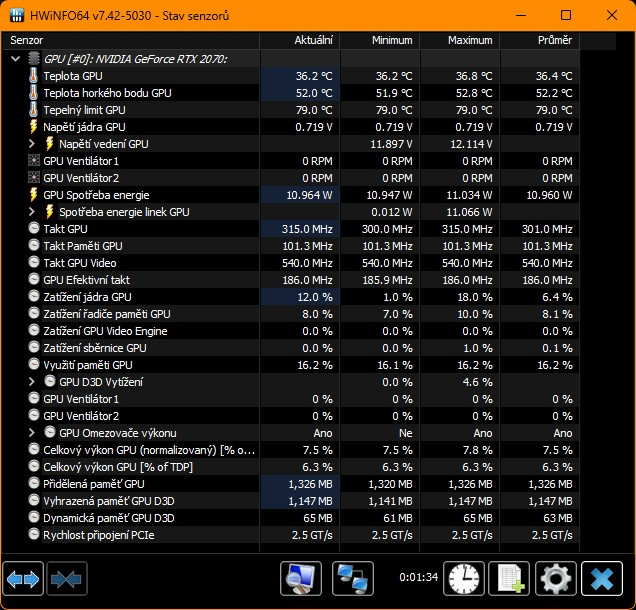This screenshot has height=610, width=636.
Task: Collapse the GPU [#0] NVIDIA GeForce group
Action: click(15, 59)
